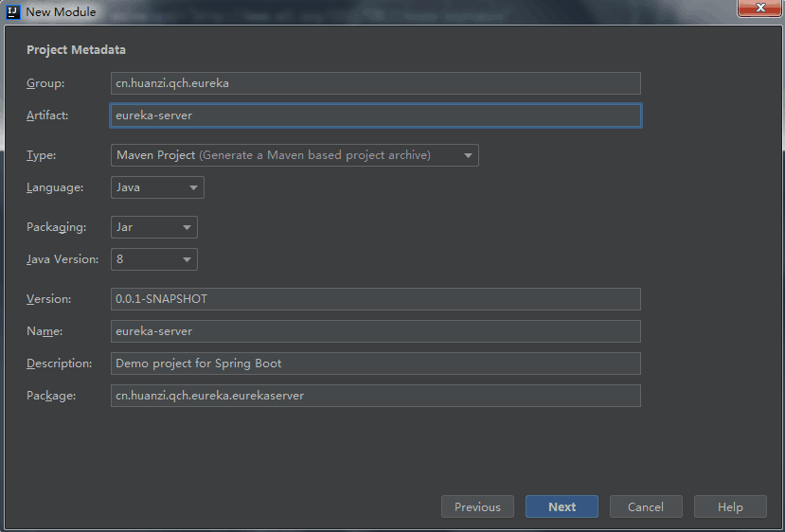Focus the Group input field
Screen dimensions: 785x532
point(375,83)
